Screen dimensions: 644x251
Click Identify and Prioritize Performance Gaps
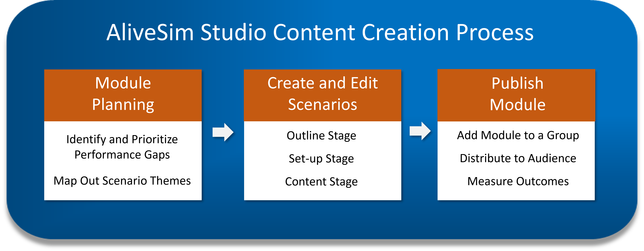pyautogui.click(x=122, y=147)
